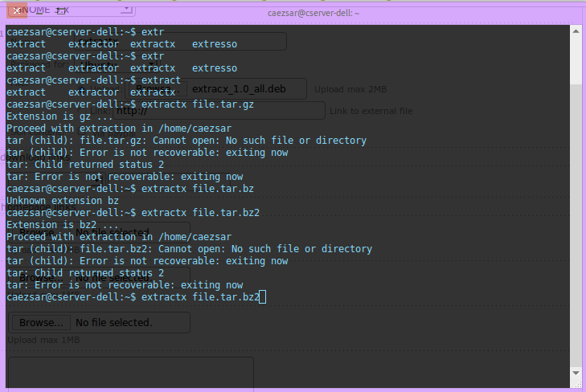Click 'Upload max 1MB' label
This screenshot has width=586, height=392.
(43, 340)
